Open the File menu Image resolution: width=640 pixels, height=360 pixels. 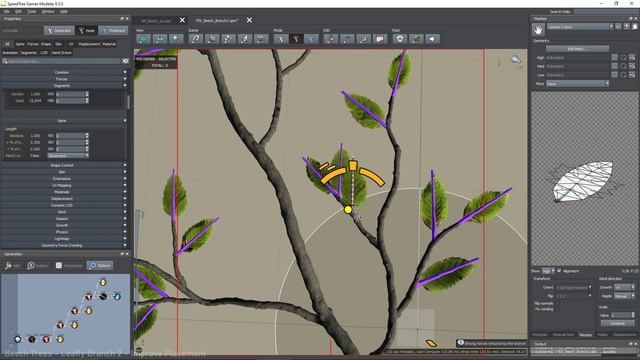click(x=7, y=11)
